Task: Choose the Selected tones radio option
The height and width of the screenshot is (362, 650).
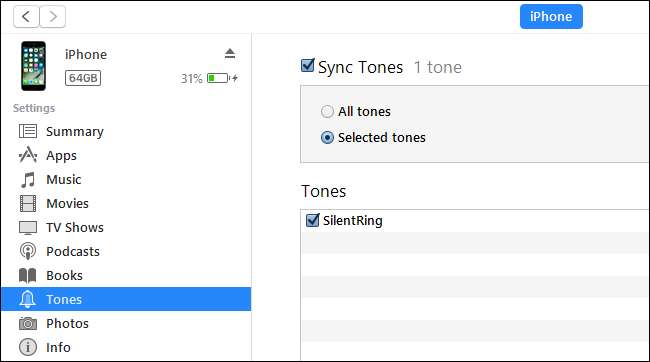Action: (327, 137)
